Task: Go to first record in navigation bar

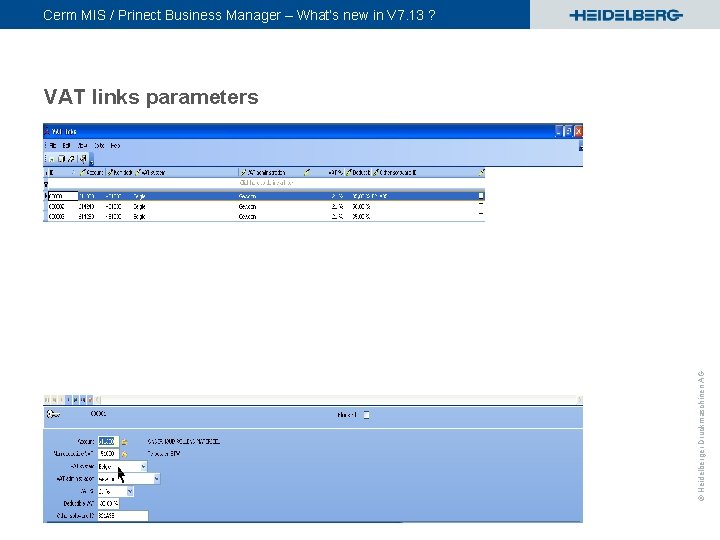Action: 47,400
